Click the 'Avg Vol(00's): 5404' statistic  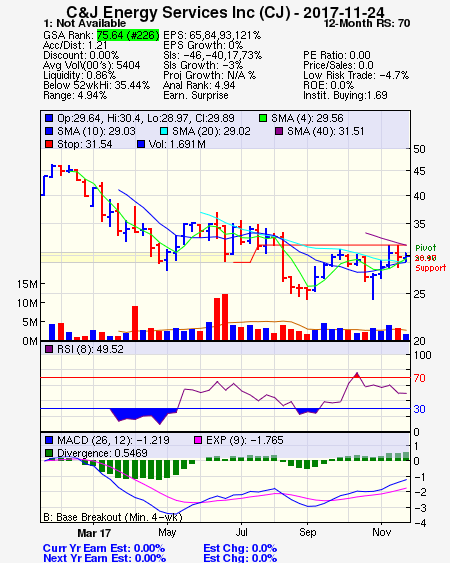[x=92, y=65]
